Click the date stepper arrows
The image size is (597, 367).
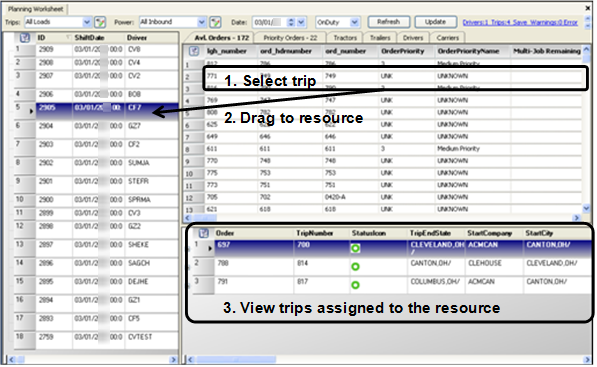point(291,22)
